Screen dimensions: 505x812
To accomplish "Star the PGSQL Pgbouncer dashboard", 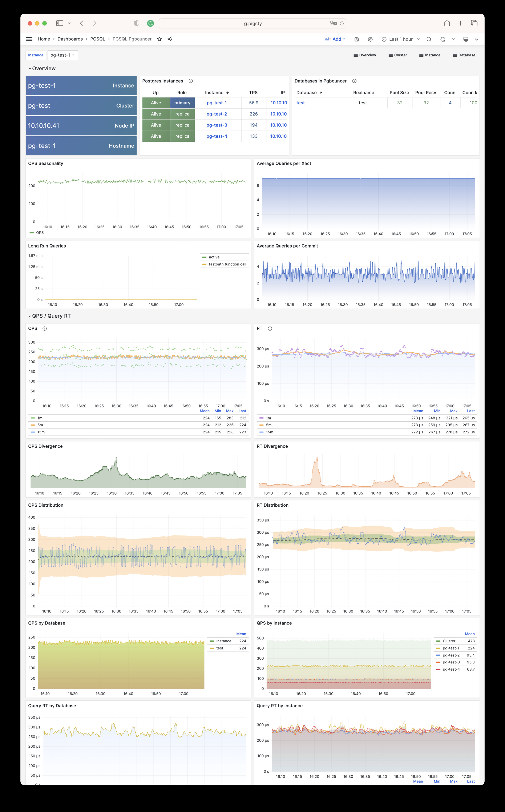I will tap(159, 39).
